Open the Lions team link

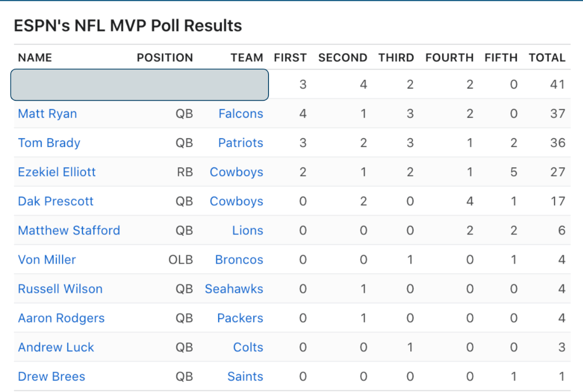tap(247, 230)
